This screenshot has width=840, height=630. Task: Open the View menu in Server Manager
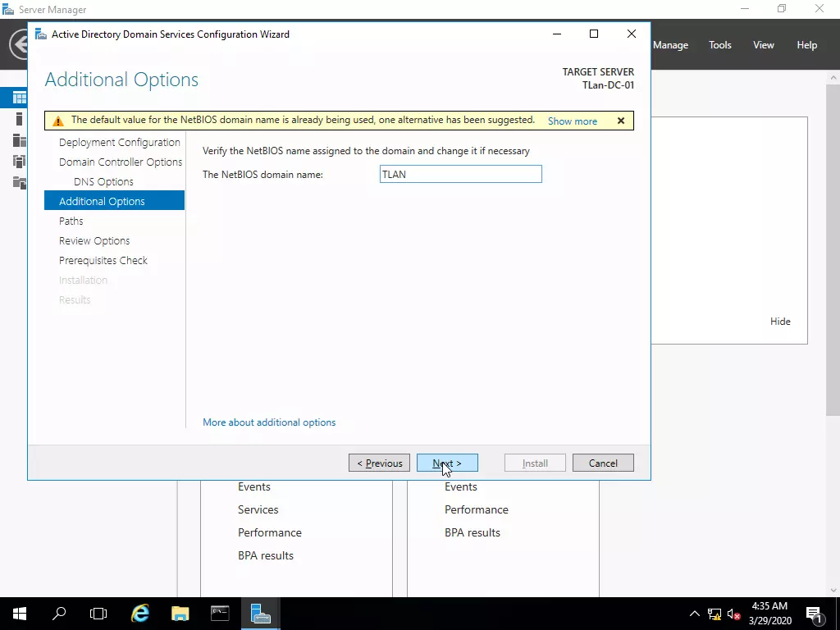click(764, 45)
